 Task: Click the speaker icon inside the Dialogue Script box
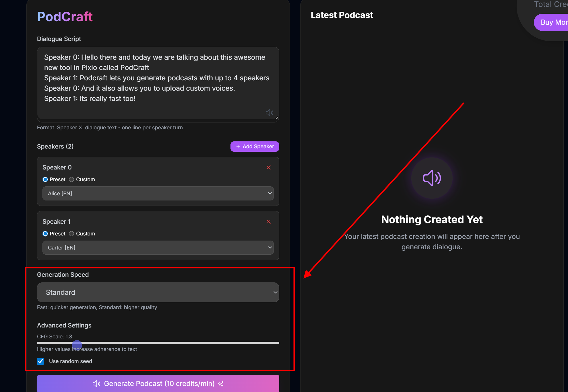[x=269, y=113]
